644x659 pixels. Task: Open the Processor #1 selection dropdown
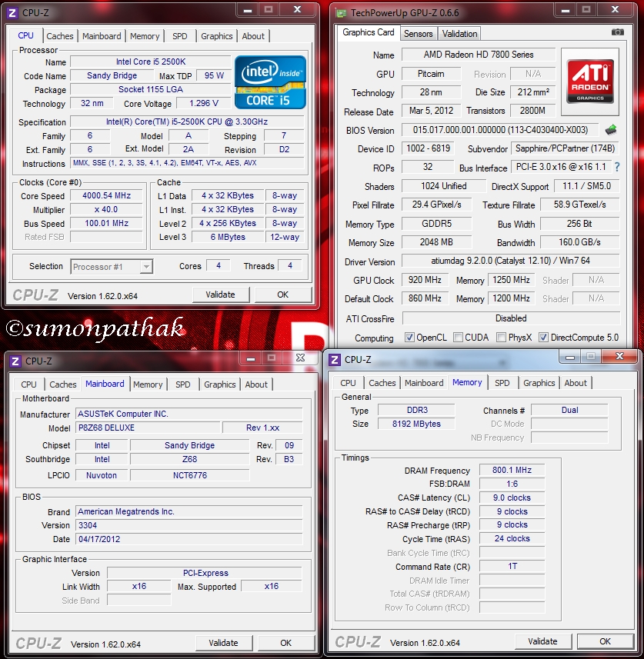(x=112, y=267)
